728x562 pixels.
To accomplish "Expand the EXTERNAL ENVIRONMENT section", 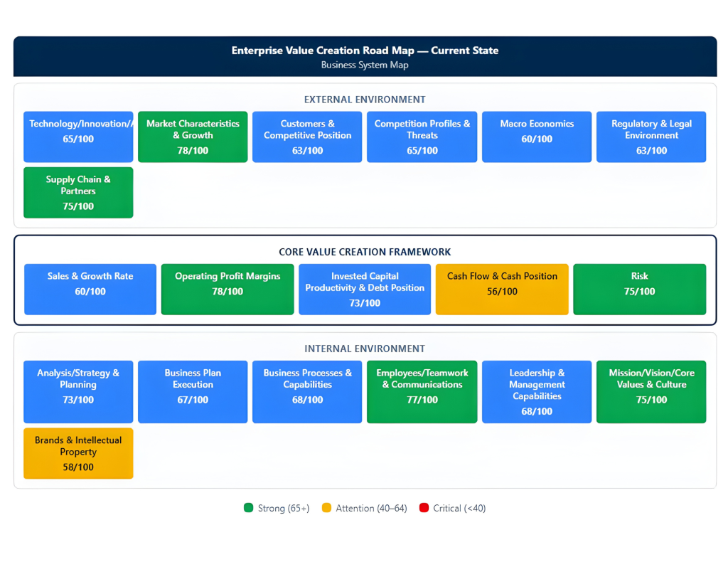I will click(364, 100).
